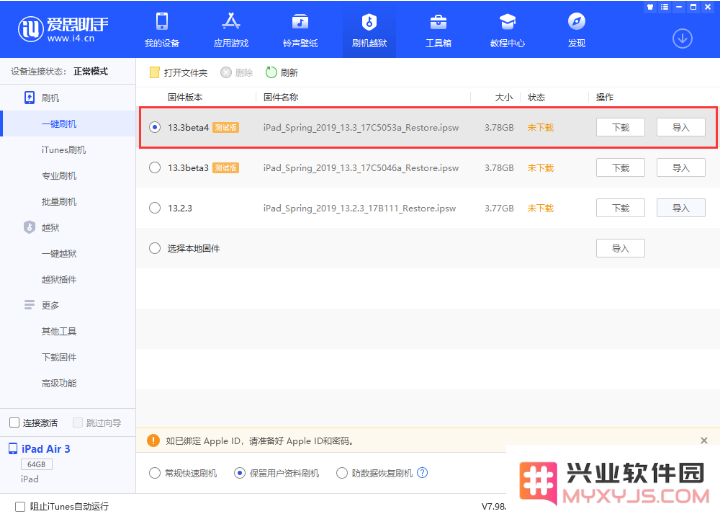Screen dimensions: 722x520
Task: Click 大小 column header
Action: click(x=504, y=97)
